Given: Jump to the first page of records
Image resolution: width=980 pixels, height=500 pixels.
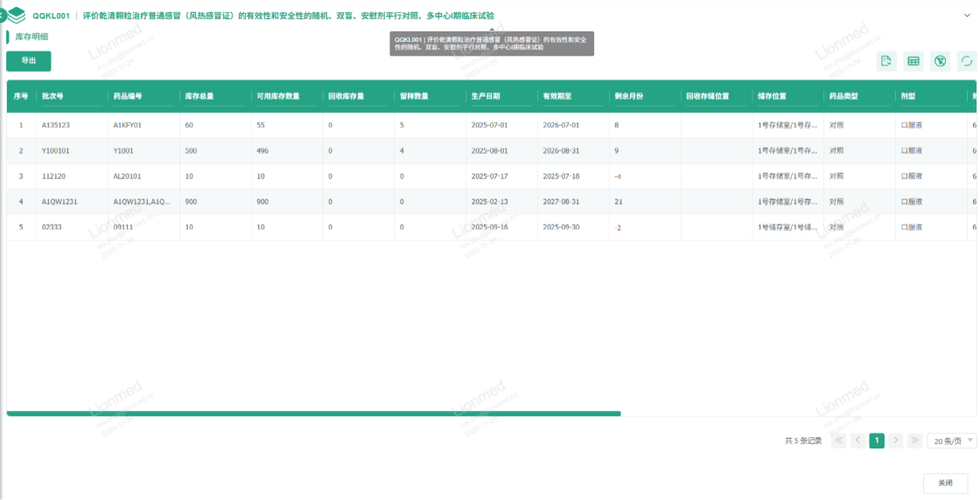Looking at the screenshot, I should pos(838,441).
